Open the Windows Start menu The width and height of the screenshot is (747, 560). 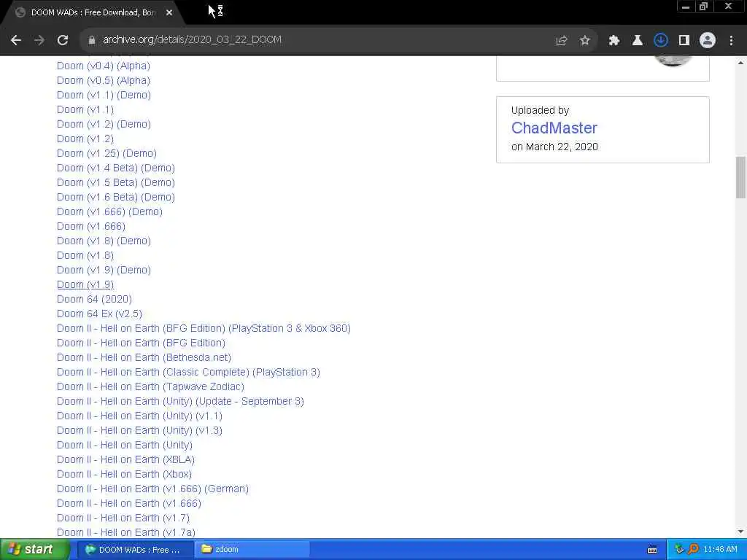pyautogui.click(x=34, y=550)
